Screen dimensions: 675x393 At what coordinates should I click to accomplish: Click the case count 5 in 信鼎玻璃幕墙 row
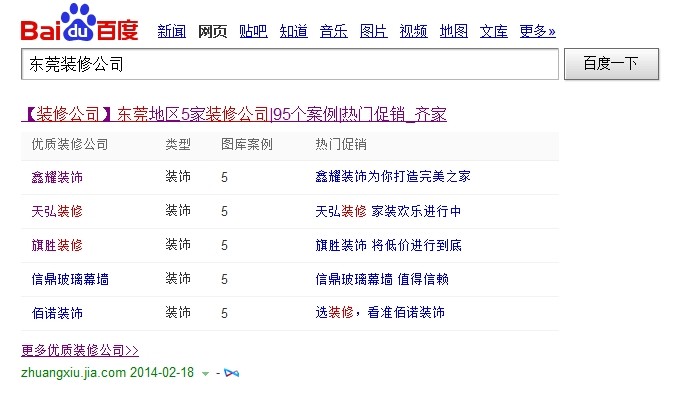click(224, 279)
